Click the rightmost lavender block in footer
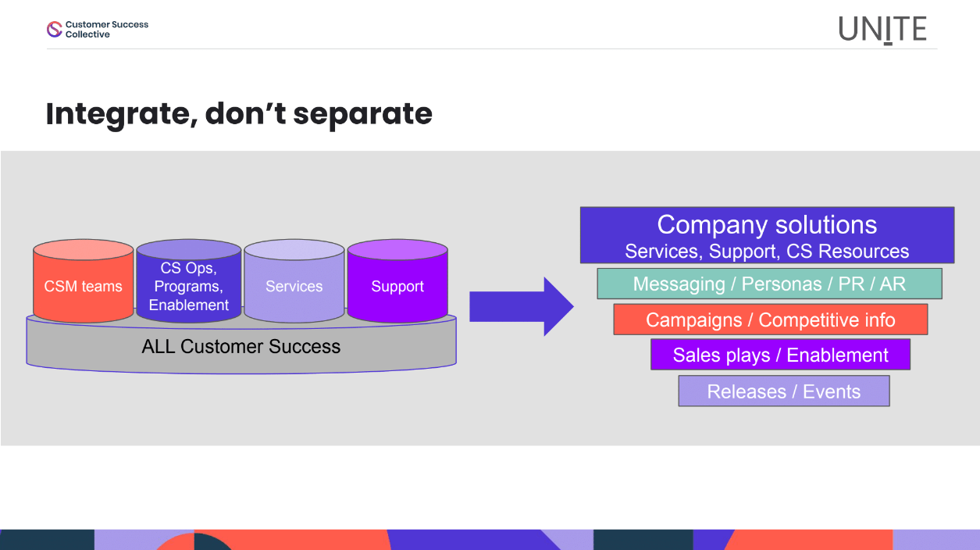 [x=935, y=540]
